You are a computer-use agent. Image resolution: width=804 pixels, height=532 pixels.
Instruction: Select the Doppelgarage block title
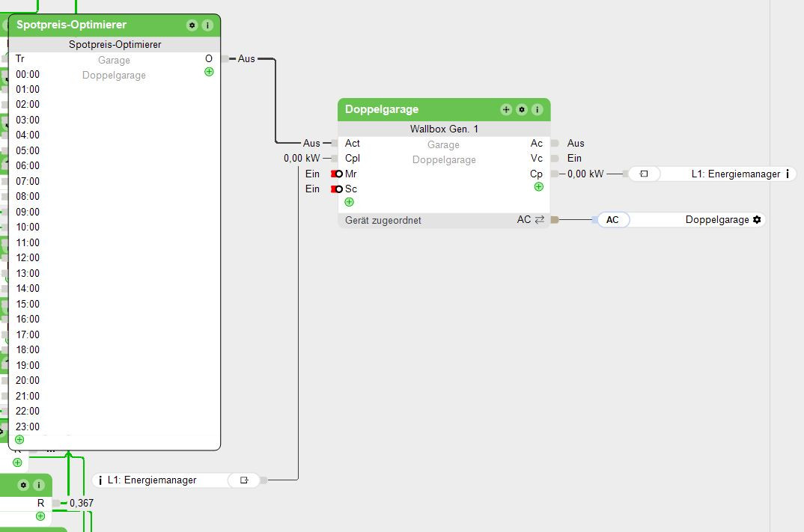click(x=382, y=109)
